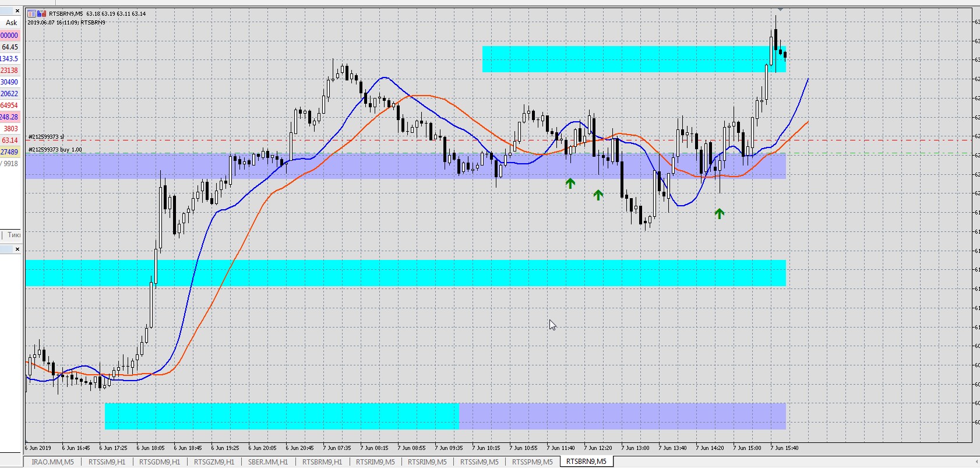Select the Тики tab in Market Watch
The width and height of the screenshot is (980, 468).
pyautogui.click(x=14, y=235)
